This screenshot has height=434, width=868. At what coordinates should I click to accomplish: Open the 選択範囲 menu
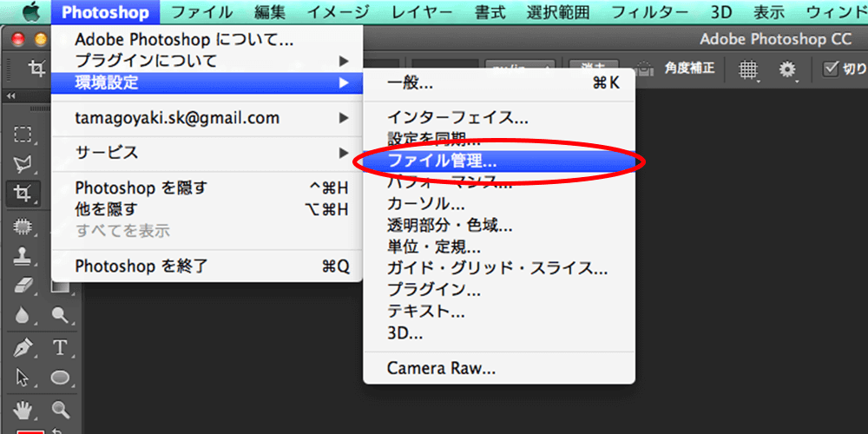pyautogui.click(x=558, y=11)
